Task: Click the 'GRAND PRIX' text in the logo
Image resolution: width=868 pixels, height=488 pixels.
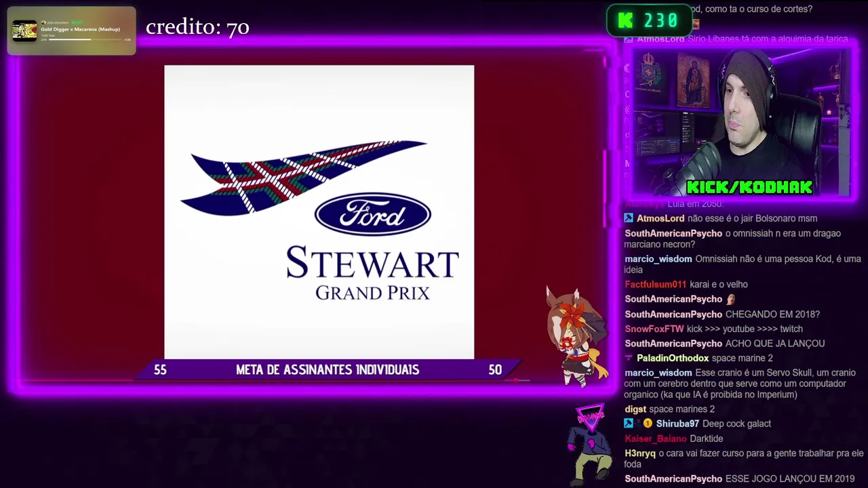Action: click(x=372, y=293)
